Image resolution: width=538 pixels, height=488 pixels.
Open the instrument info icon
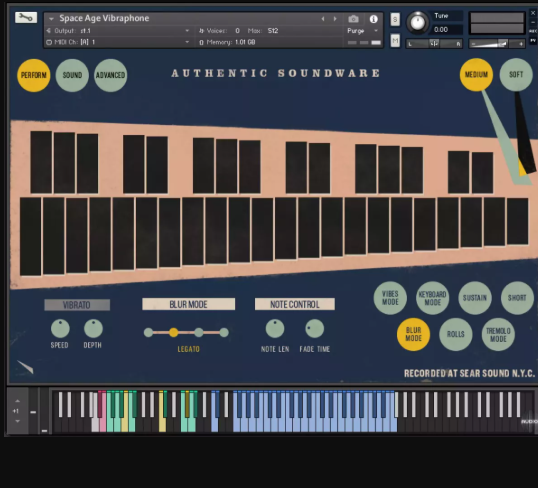click(374, 19)
